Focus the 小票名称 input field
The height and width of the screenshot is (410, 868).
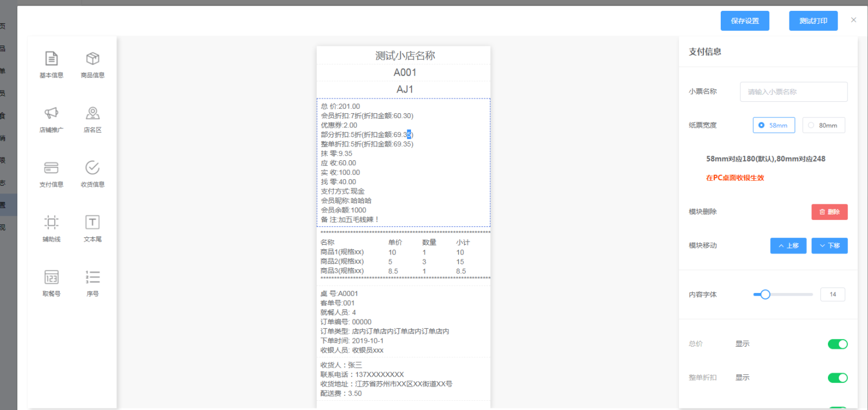pyautogui.click(x=794, y=92)
